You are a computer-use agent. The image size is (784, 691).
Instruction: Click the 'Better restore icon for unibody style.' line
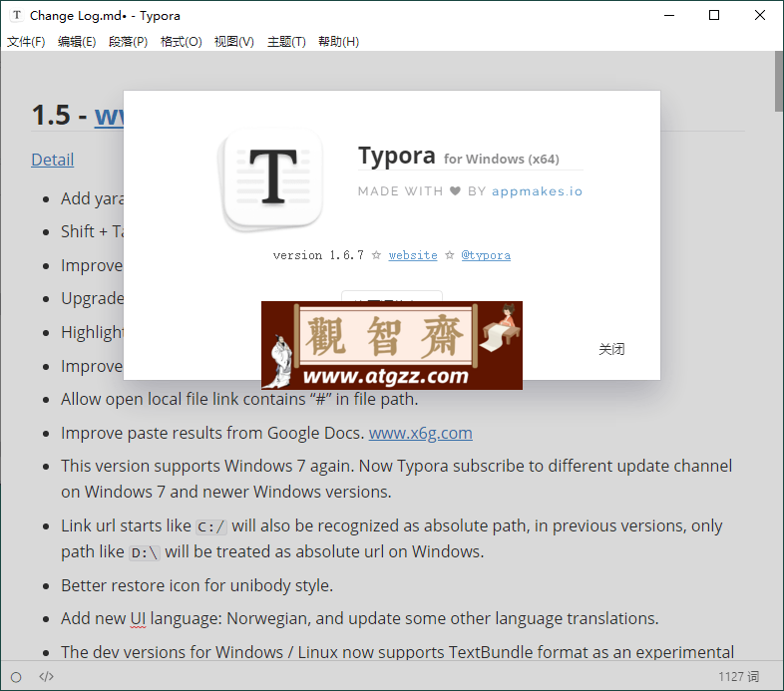197,585
